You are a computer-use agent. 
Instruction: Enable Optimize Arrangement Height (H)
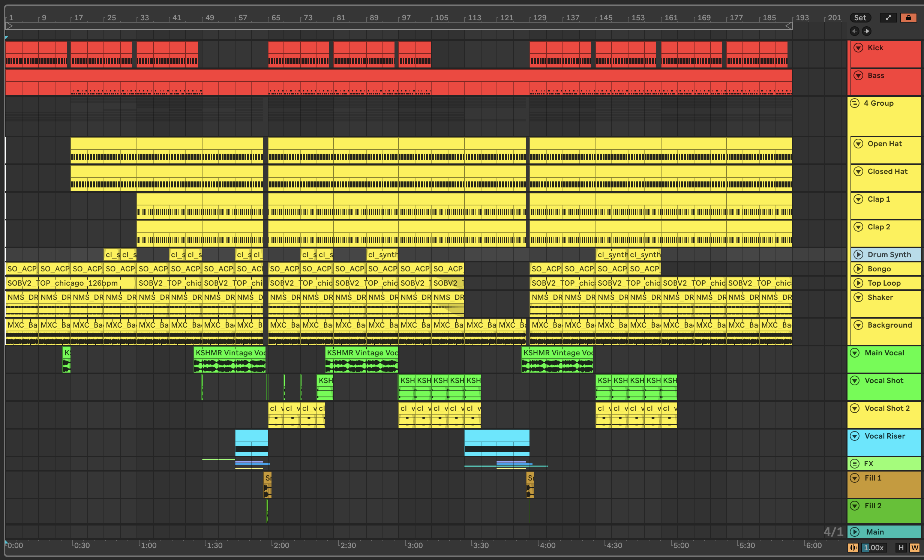coord(901,548)
